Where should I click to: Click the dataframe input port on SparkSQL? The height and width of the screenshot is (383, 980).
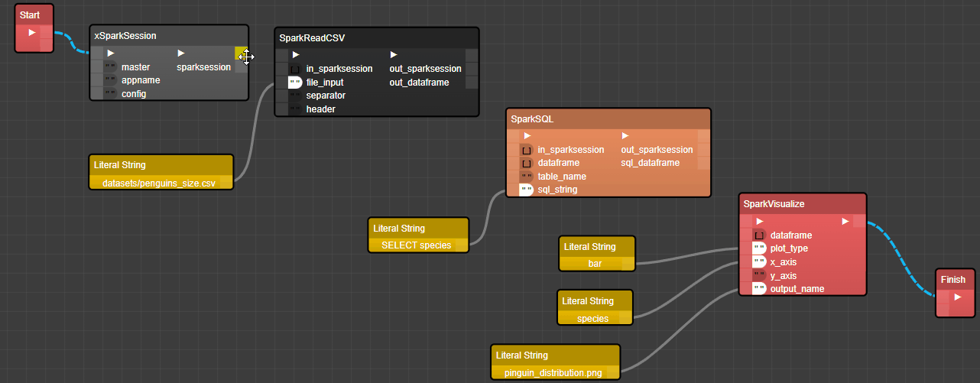click(526, 163)
